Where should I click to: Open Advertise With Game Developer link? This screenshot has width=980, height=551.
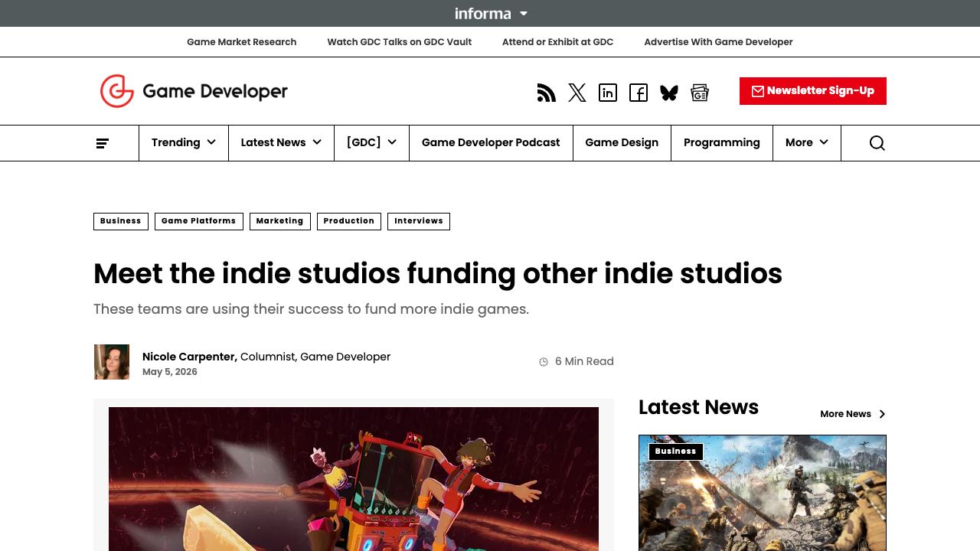click(718, 42)
